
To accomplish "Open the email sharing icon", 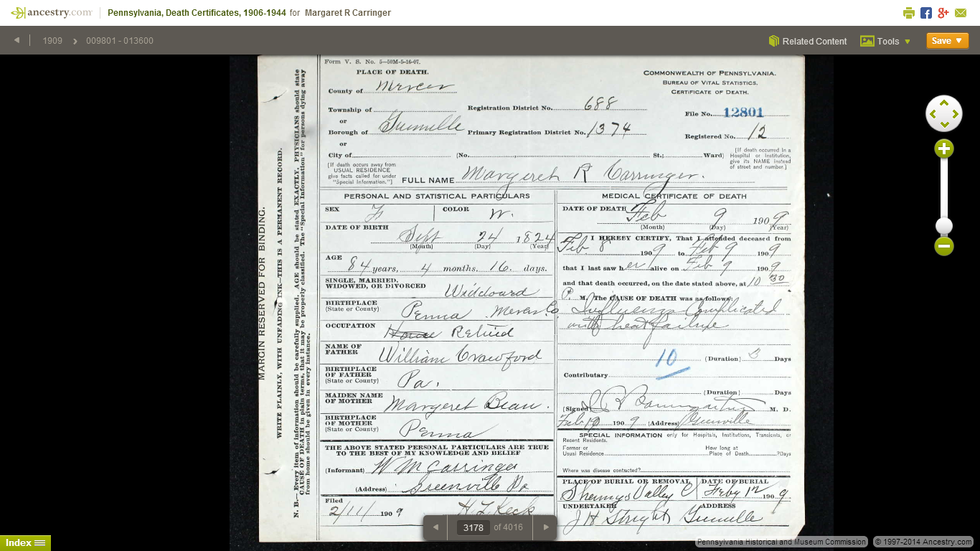I will (x=961, y=12).
